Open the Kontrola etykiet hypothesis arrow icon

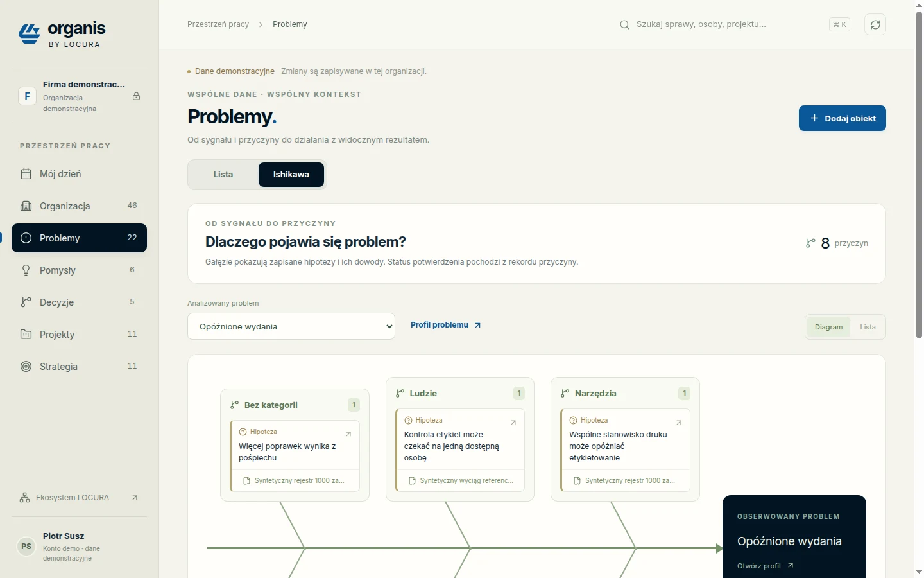[513, 423]
